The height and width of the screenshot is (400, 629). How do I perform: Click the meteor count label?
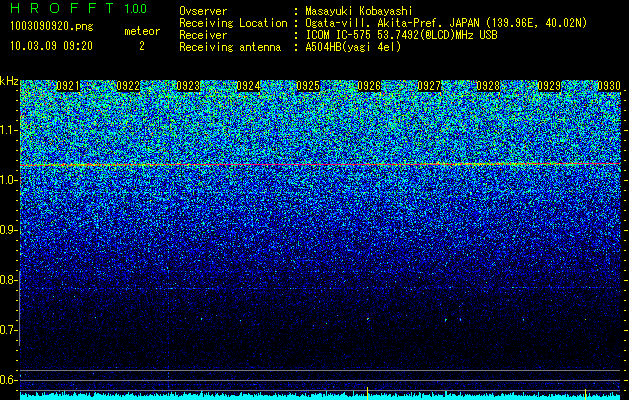(x=142, y=31)
